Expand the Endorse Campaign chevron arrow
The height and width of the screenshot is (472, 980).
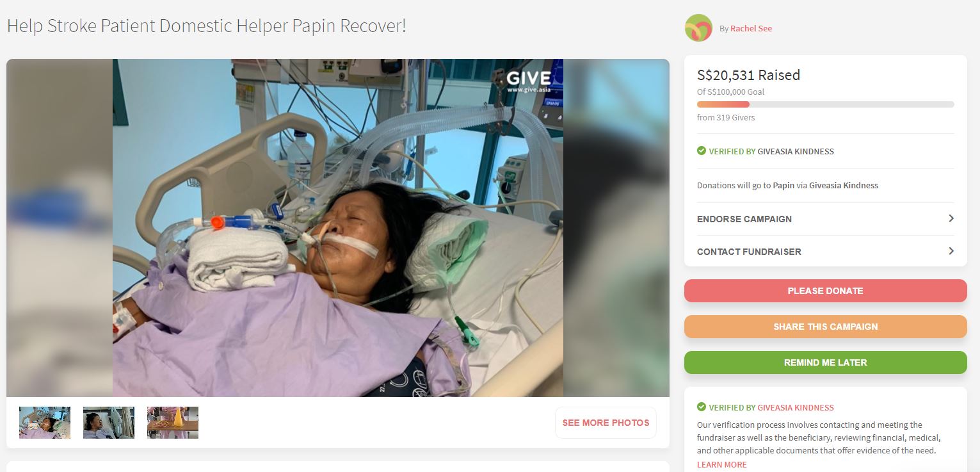[x=951, y=218]
